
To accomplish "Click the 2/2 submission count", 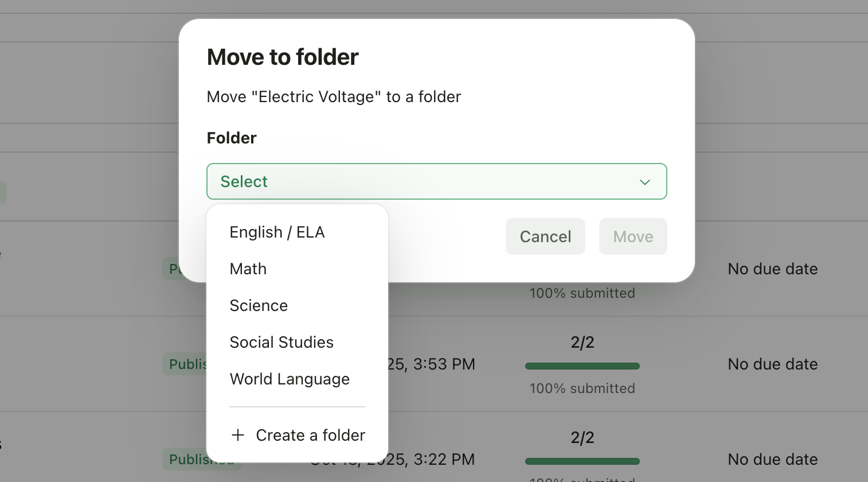I will coord(582,342).
